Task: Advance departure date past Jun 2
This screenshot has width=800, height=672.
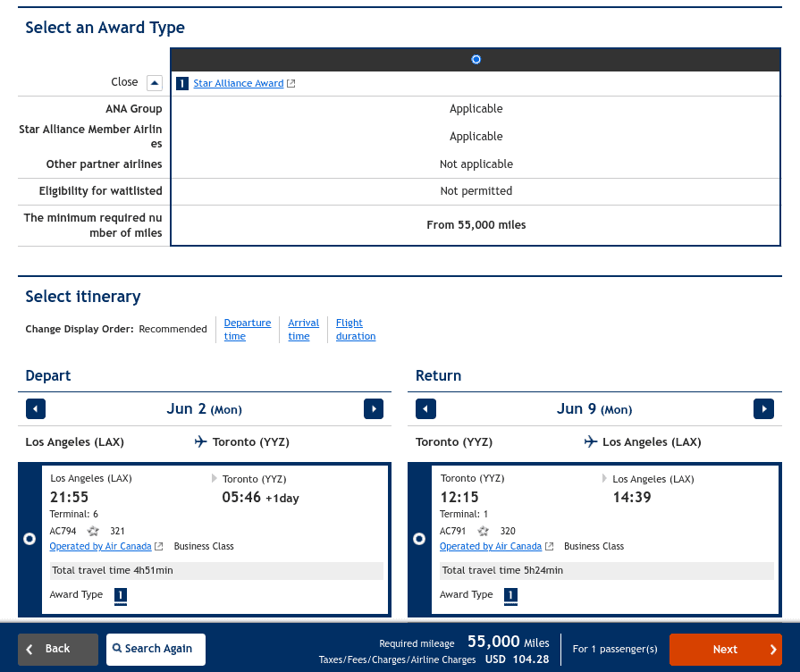Action: 374,408
